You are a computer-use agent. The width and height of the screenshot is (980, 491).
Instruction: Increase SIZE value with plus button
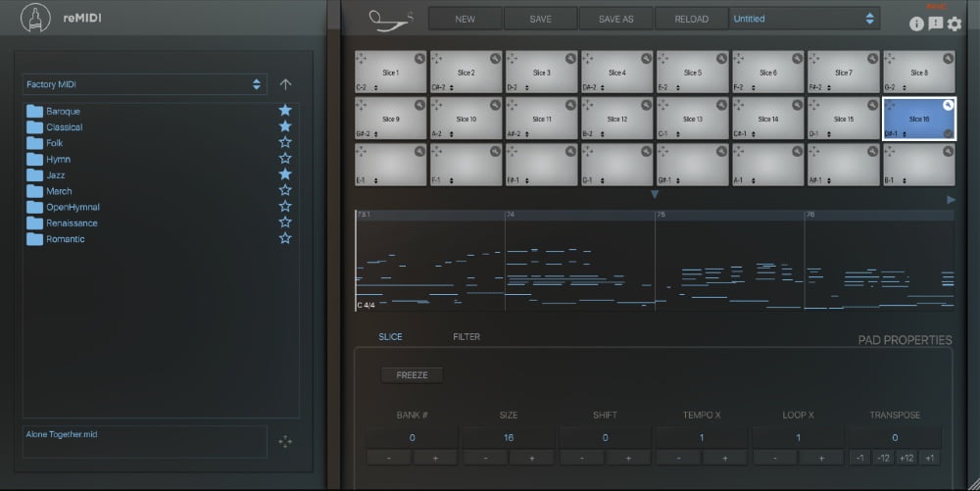533,458
